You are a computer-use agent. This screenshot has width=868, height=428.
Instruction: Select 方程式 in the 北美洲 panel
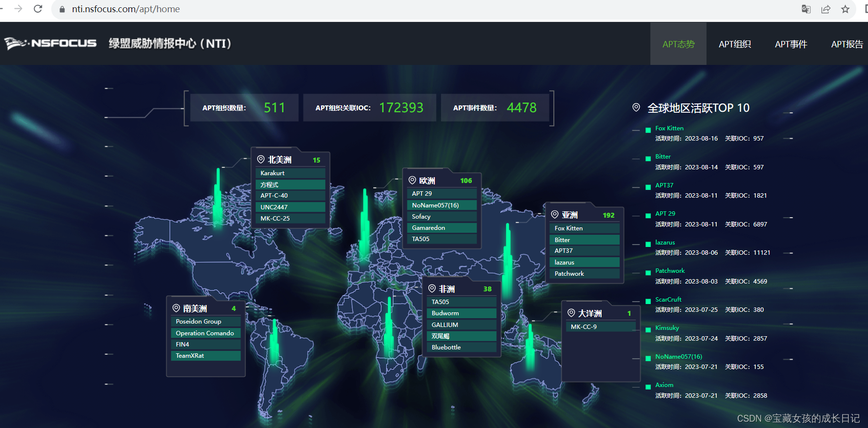[290, 184]
